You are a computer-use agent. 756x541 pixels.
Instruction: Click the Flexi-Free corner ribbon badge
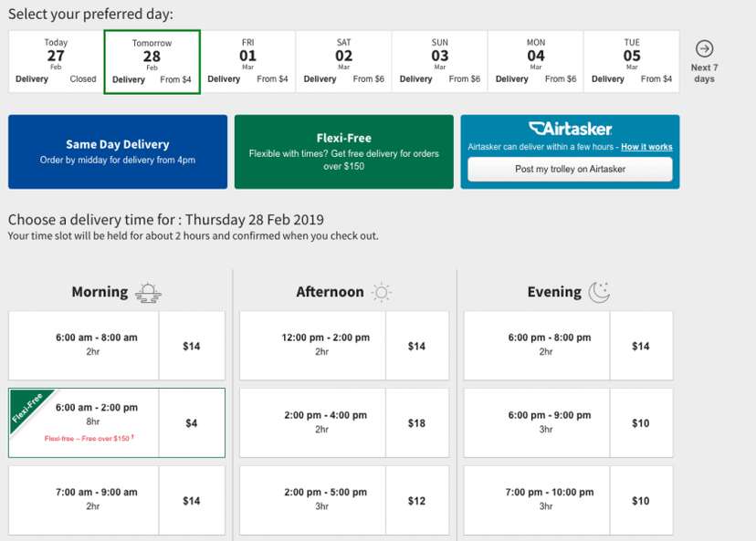(30, 409)
